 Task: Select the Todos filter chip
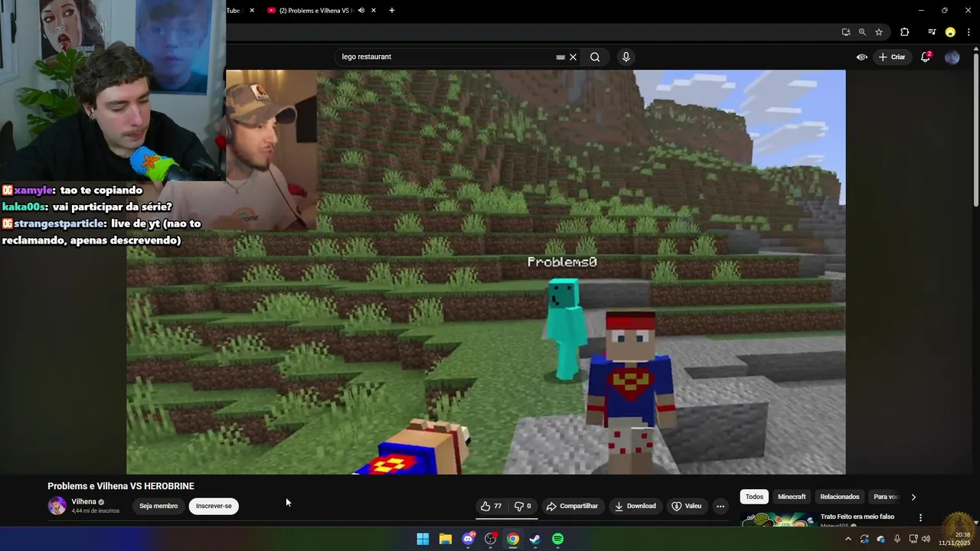coord(754,497)
